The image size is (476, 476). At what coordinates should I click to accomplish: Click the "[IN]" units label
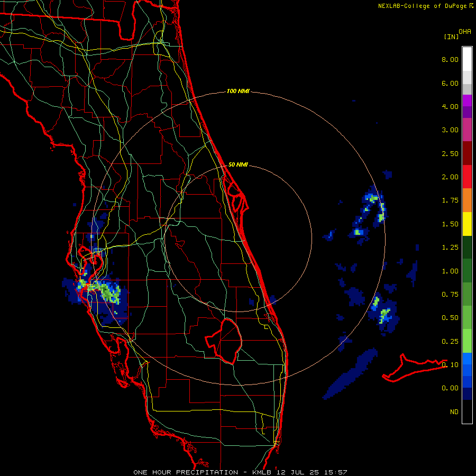pyautogui.click(x=452, y=36)
